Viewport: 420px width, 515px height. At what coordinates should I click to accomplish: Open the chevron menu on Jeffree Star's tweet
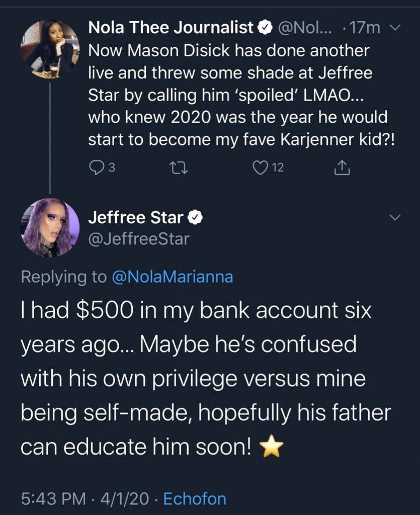[395, 218]
